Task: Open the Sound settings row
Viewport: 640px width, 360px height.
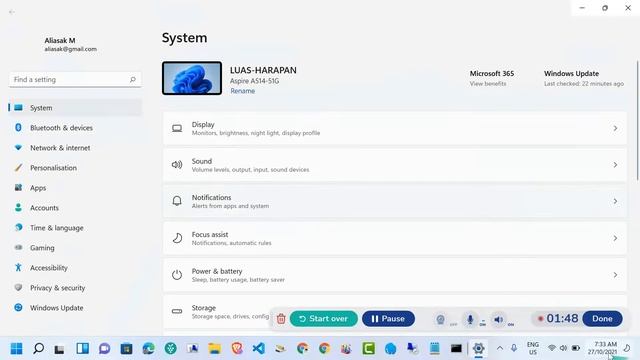Action: tap(395, 165)
